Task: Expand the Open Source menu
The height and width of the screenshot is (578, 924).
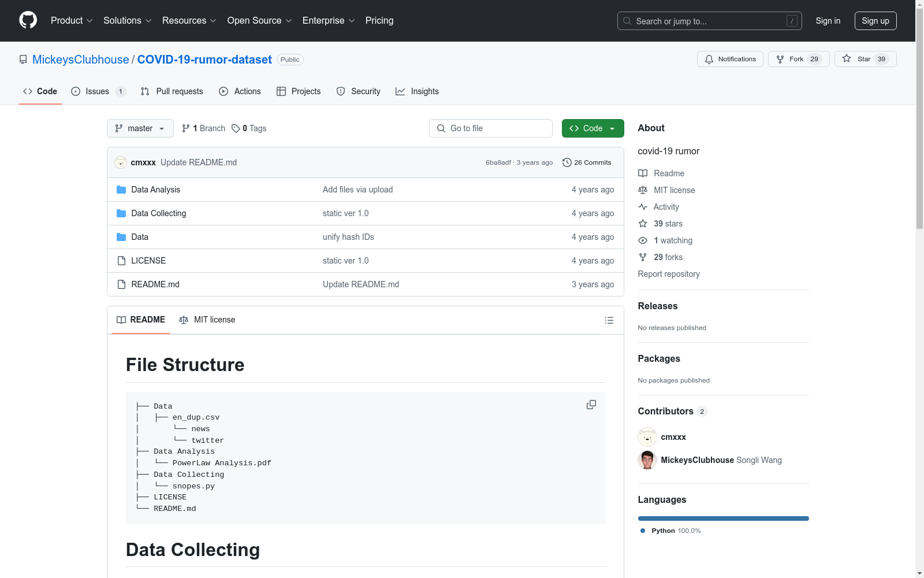Action: [x=260, y=21]
